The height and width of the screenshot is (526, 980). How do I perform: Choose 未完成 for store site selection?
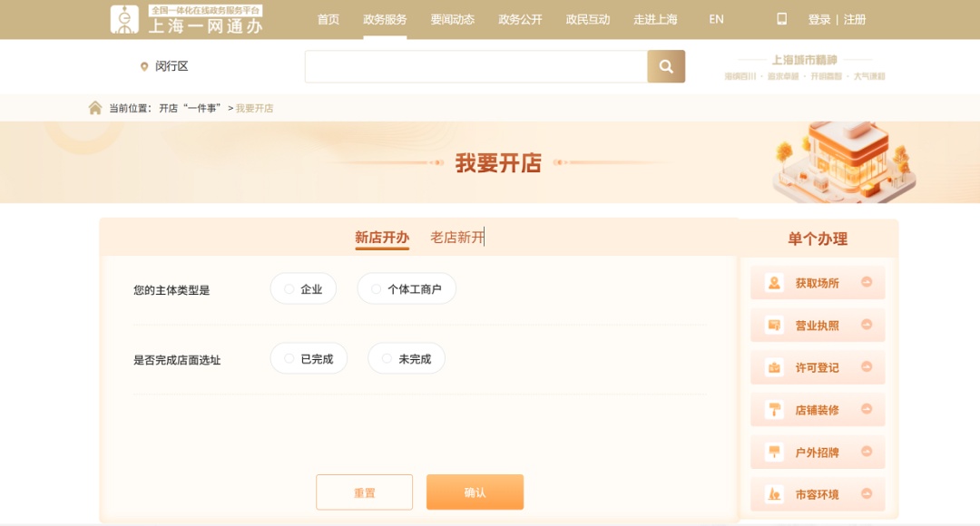pyautogui.click(x=387, y=359)
